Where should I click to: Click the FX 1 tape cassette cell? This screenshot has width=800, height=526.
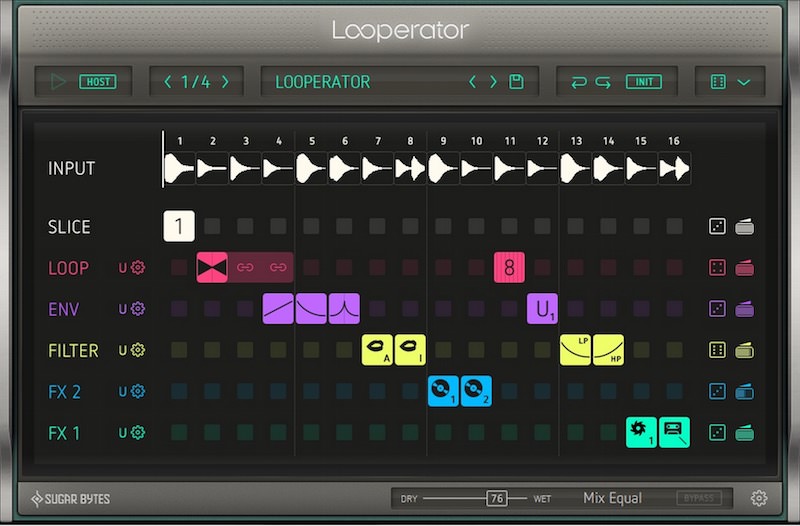coord(674,433)
